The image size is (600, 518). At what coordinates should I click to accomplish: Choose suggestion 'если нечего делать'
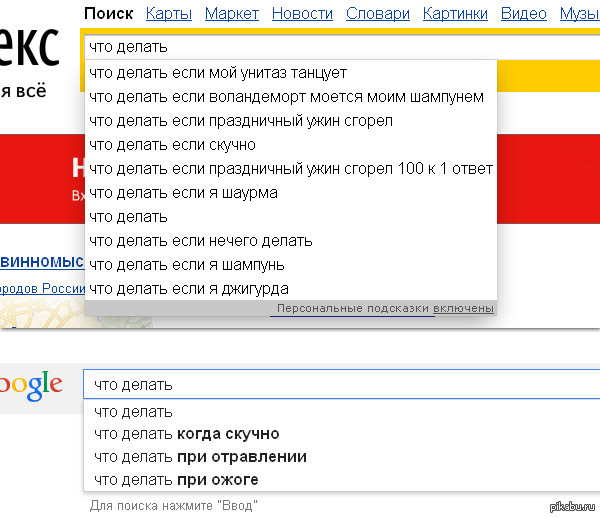201,241
